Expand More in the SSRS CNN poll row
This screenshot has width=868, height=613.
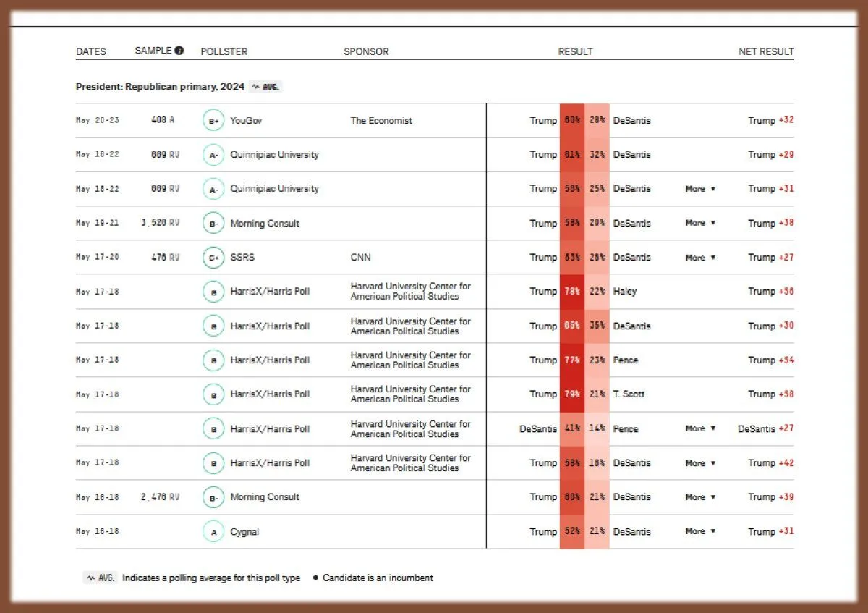[x=700, y=258]
